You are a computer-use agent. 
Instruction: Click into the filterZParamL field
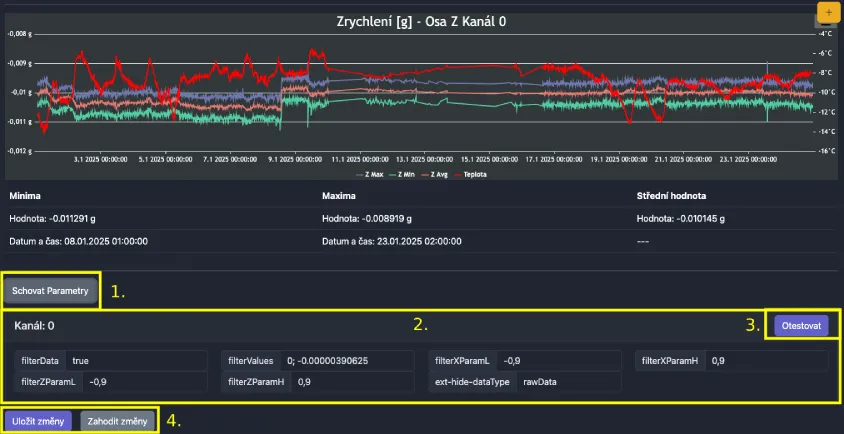144,381
